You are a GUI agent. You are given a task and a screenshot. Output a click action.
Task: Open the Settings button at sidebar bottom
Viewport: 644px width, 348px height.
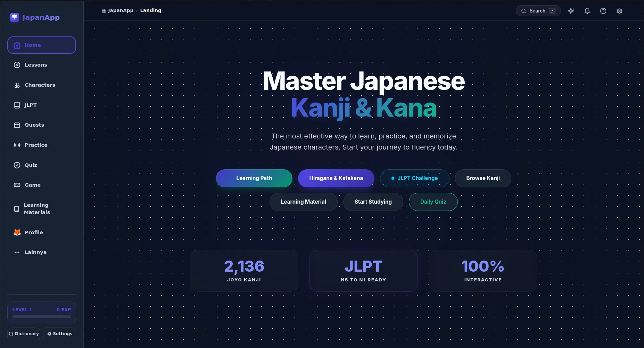click(60, 334)
